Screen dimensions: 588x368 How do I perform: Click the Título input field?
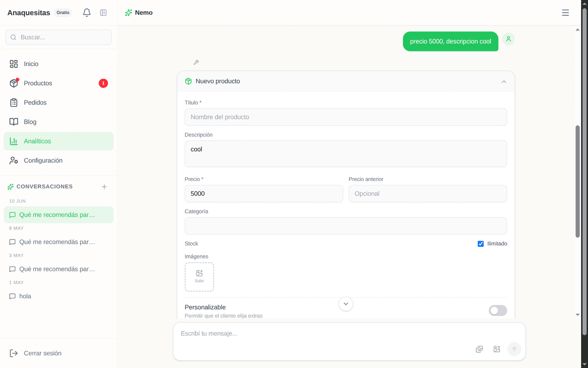tap(346, 117)
